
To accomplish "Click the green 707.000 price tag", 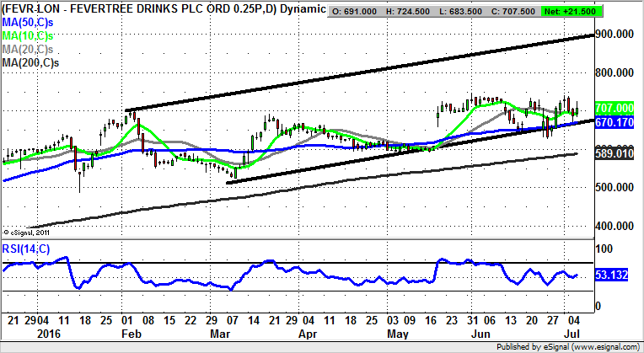I will (x=614, y=109).
